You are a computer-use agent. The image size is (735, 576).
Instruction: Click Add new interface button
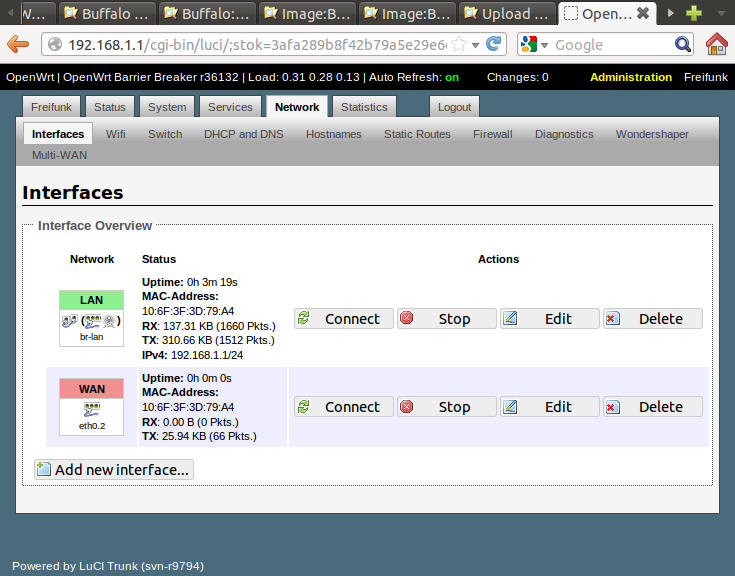tap(113, 470)
